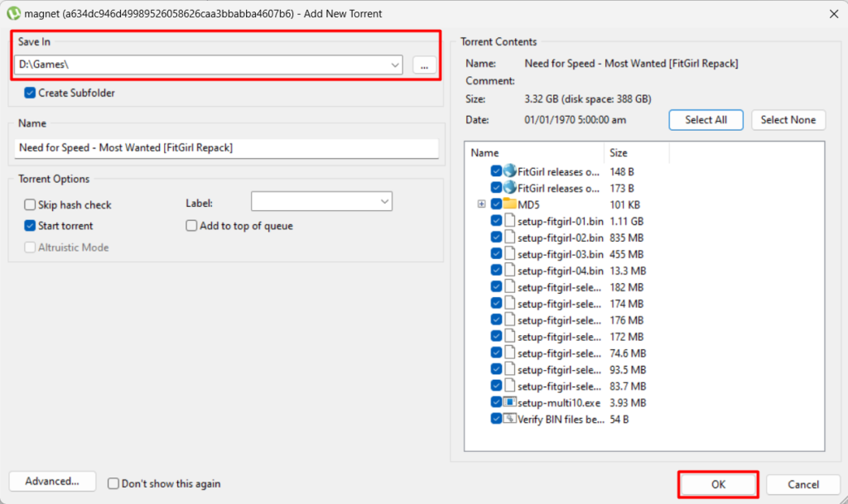This screenshot has height=504, width=848.
Task: Click the setup-fitgirl-04.bin file icon
Action: (x=510, y=271)
